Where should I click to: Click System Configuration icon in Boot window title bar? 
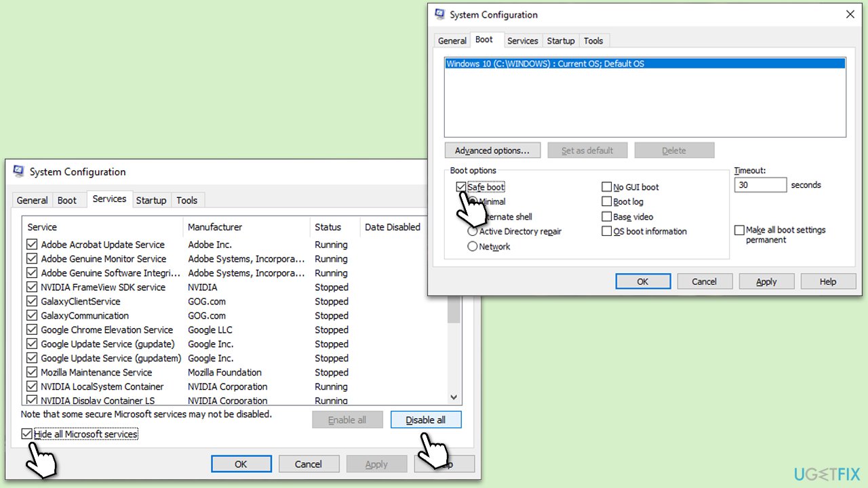coord(439,14)
